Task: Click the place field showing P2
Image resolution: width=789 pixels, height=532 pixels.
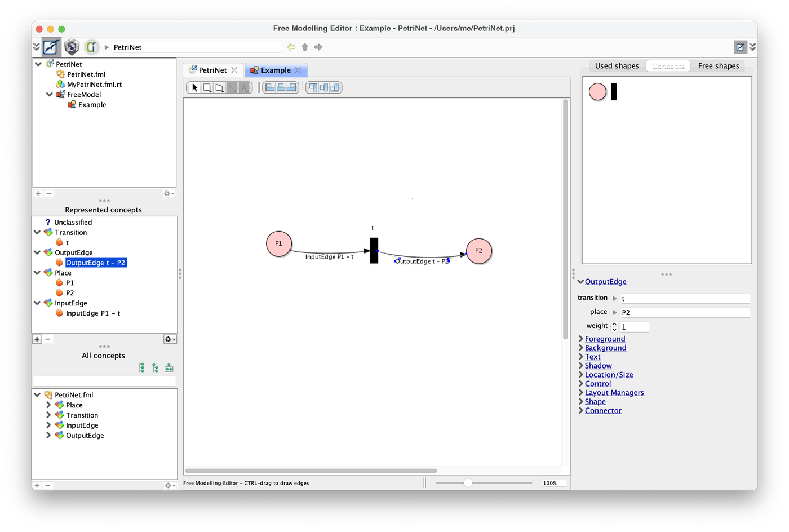Action: tap(685, 312)
